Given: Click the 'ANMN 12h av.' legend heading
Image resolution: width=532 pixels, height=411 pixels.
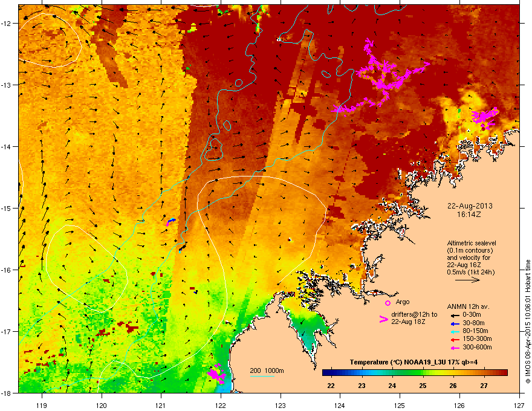Looking at the screenshot, I should [x=468, y=306].
